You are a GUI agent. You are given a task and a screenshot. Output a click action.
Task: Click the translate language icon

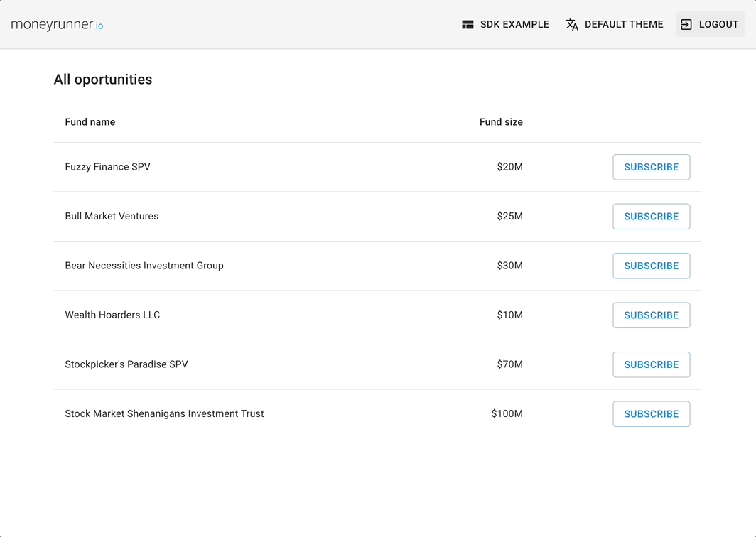[572, 25]
